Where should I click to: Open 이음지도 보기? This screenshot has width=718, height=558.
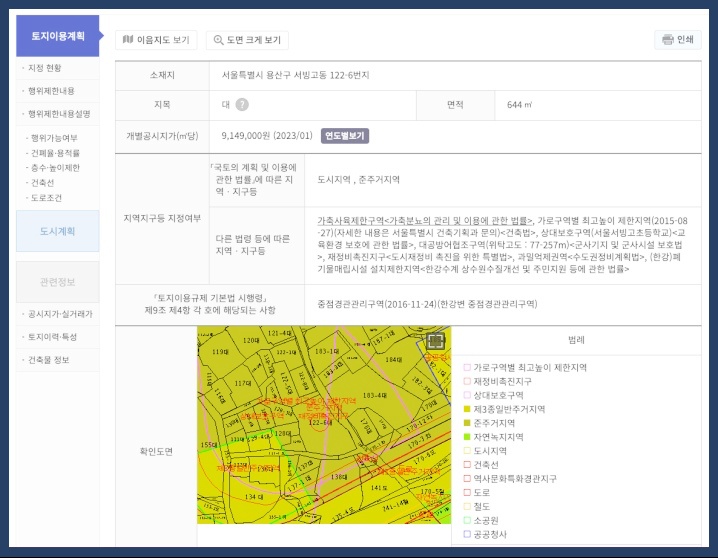tap(156, 40)
